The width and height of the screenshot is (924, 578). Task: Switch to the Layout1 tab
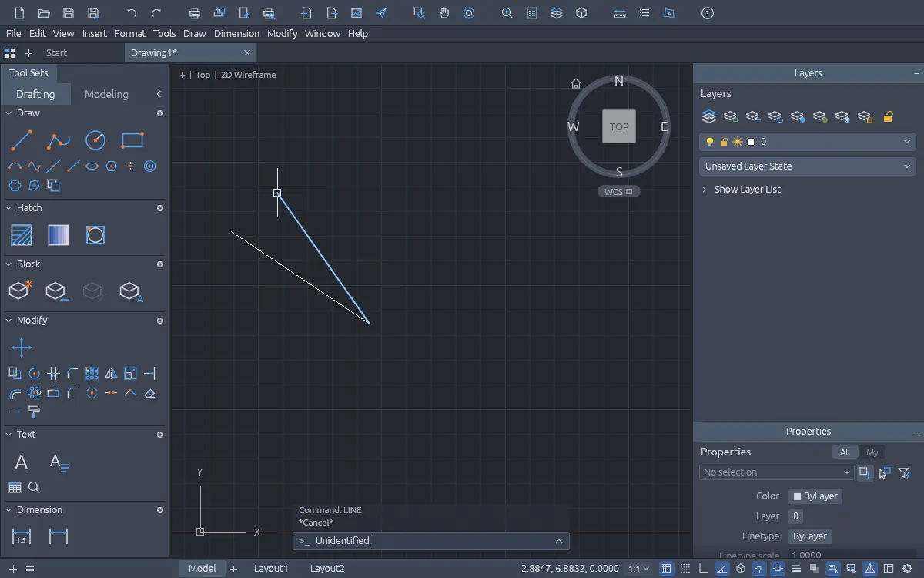[x=271, y=569]
